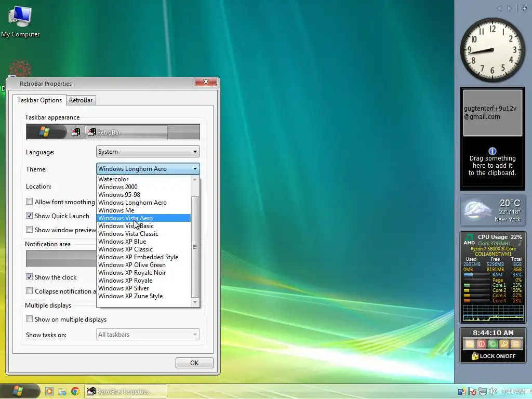Enable Show on multiple displays
Image resolution: width=532 pixels, height=399 pixels.
point(30,319)
